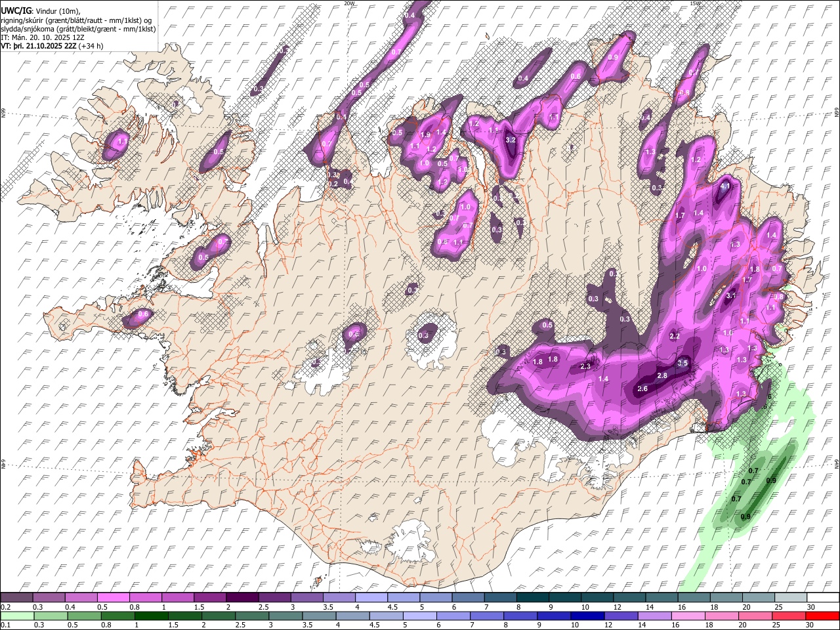The height and width of the screenshot is (630, 840).
Task: Click the pale grey snow swatch between 25 and 30
Action: click(791, 598)
